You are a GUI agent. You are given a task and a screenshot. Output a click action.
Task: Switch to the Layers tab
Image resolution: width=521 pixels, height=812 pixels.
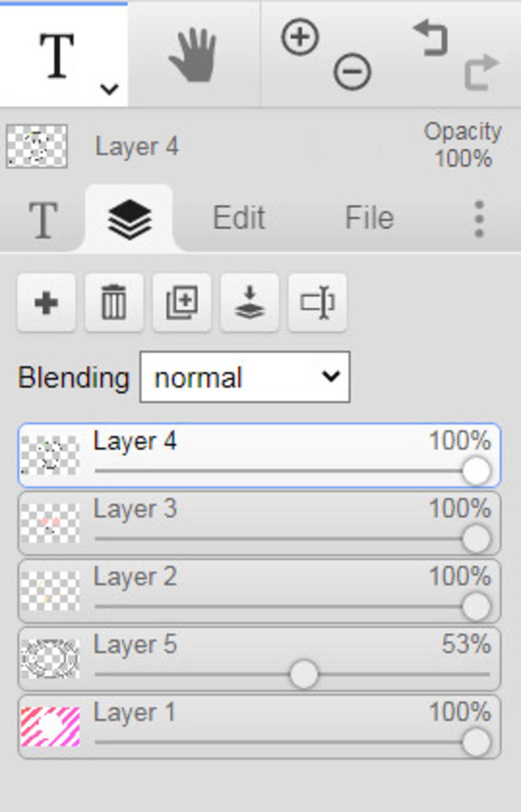[129, 219]
